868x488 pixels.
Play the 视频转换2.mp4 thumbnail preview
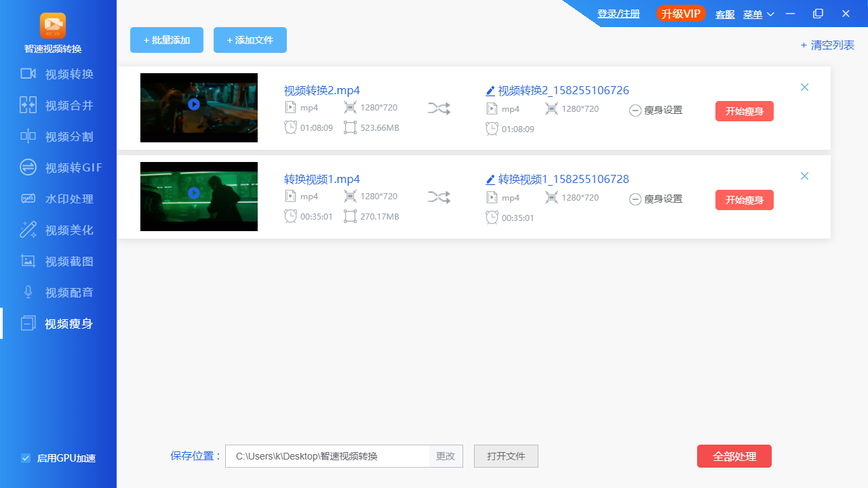194,104
